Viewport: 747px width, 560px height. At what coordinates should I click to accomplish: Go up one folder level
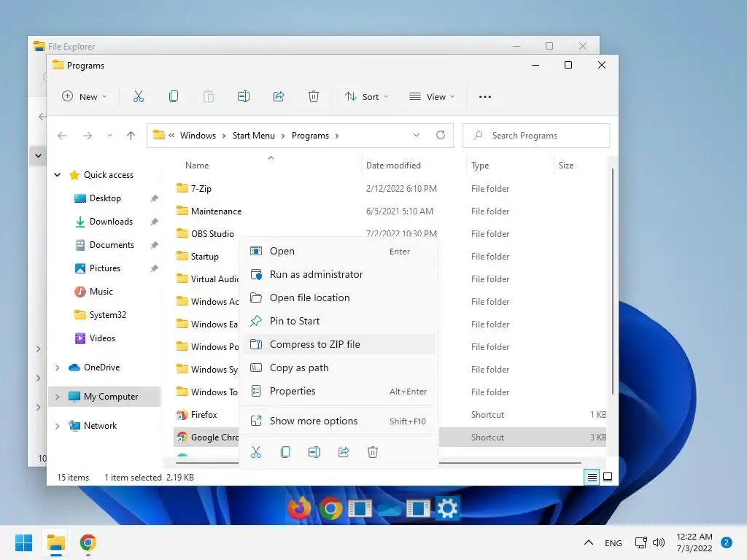pyautogui.click(x=131, y=136)
